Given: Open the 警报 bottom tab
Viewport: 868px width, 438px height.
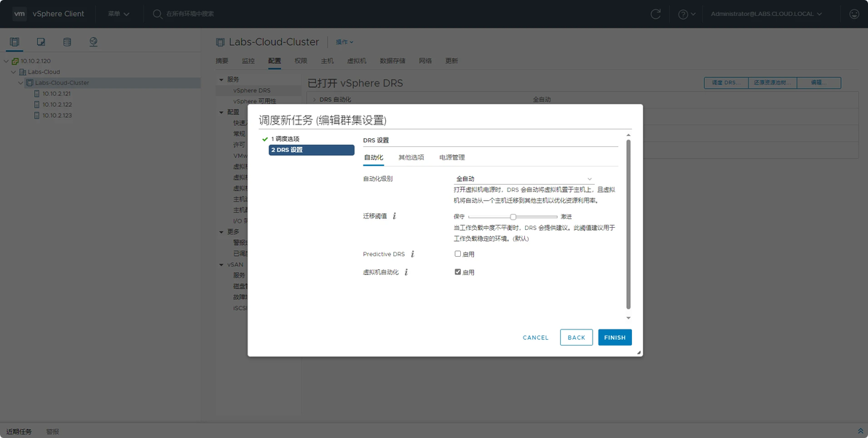Looking at the screenshot, I should (52, 431).
